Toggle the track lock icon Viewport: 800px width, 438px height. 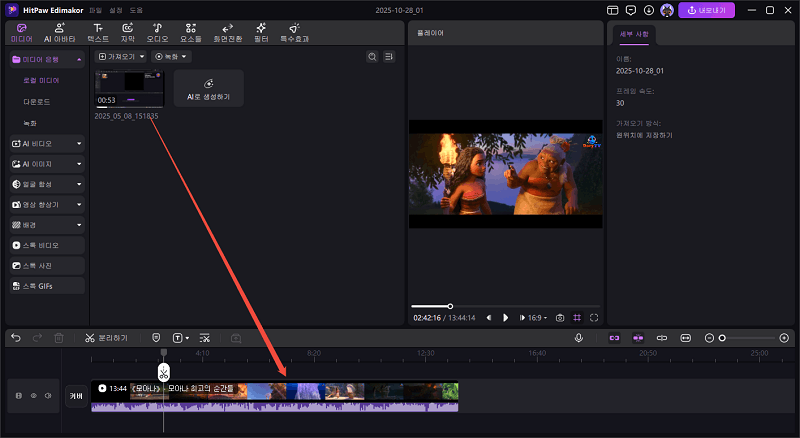click(x=18, y=396)
